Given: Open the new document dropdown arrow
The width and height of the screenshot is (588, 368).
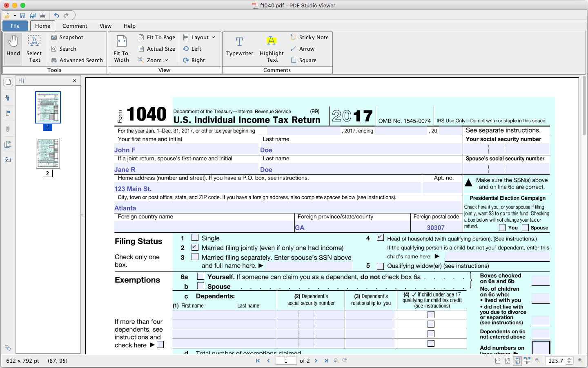Looking at the screenshot, I should coord(15,16).
